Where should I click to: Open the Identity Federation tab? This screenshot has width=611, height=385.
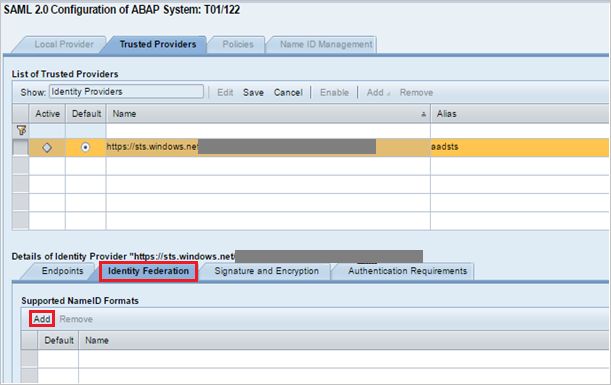pyautogui.click(x=148, y=271)
